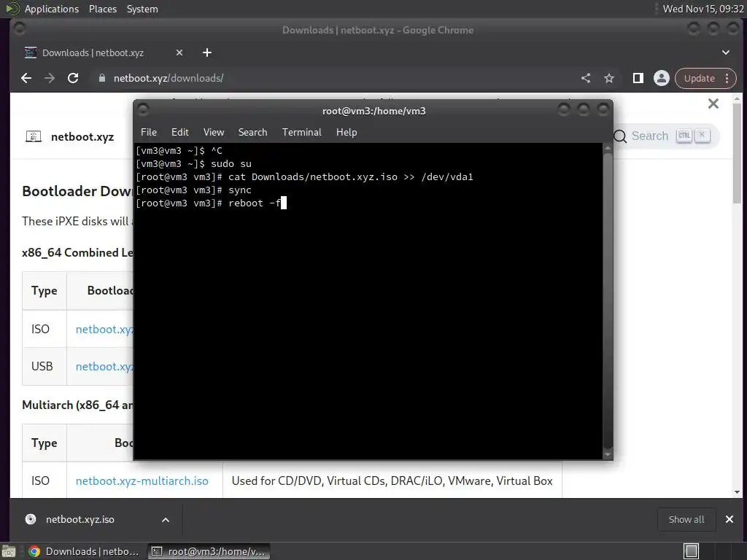Click ISO netboot.xyz link in x86_64 table
This screenshot has height=560, width=747.
pyautogui.click(x=104, y=329)
